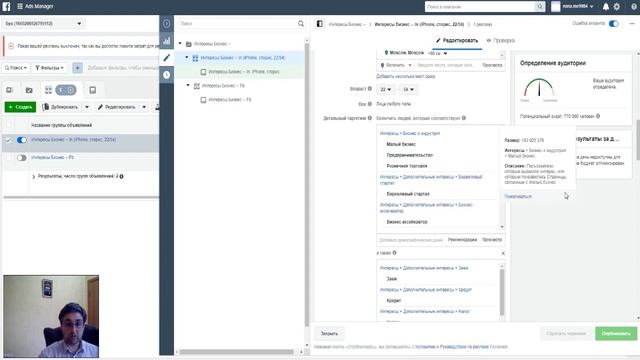Remove the 'а также' narrowing block with X
Viewport: 640px width, 360px height.
[503, 253]
